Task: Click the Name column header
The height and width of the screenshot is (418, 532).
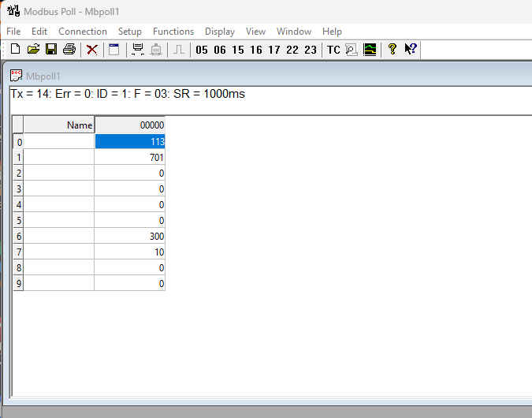Action: (x=58, y=125)
